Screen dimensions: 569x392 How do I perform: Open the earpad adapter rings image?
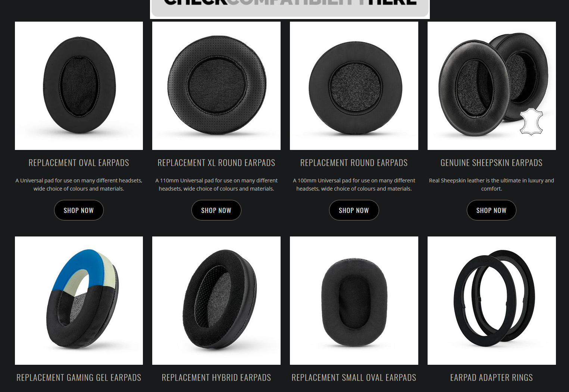pyautogui.click(x=492, y=301)
